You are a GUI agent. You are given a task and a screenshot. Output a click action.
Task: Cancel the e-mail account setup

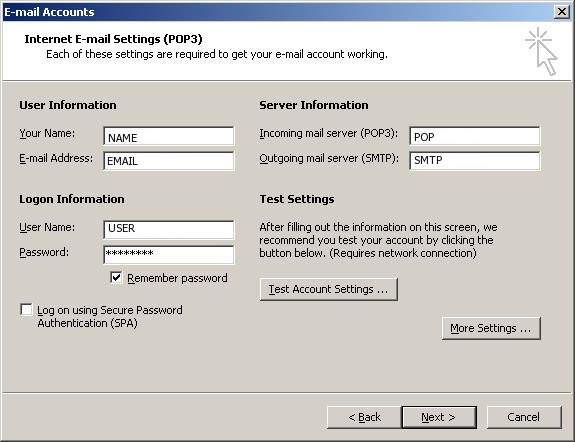(524, 417)
